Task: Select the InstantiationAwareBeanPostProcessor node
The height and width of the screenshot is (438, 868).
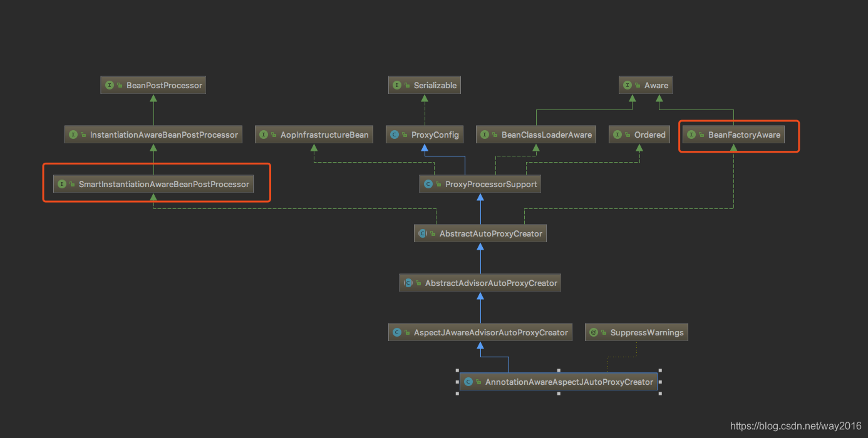Action: (153, 135)
